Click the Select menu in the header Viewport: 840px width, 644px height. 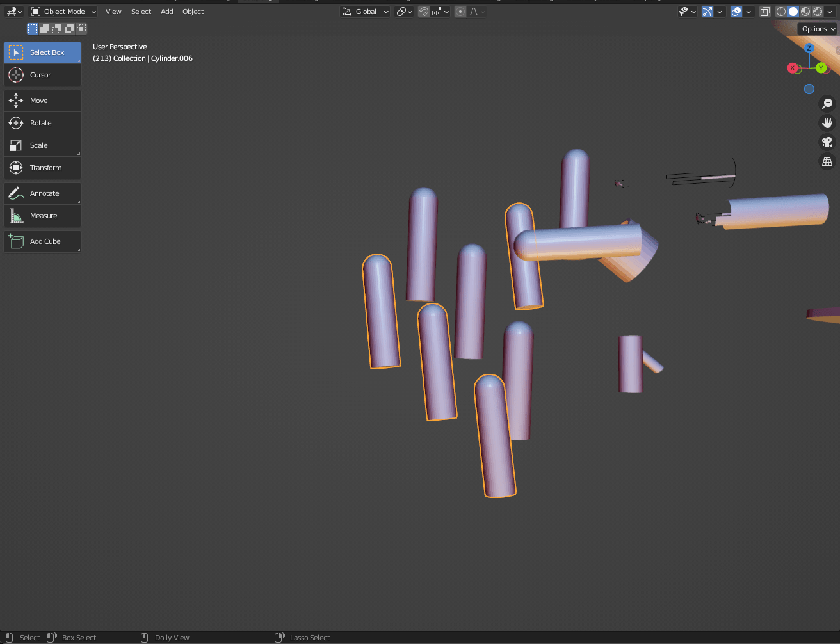(x=141, y=11)
